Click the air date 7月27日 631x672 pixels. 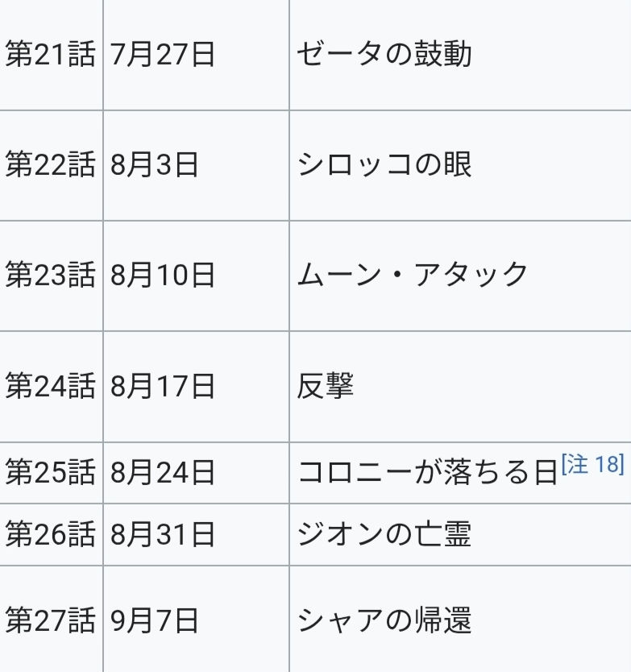(164, 55)
